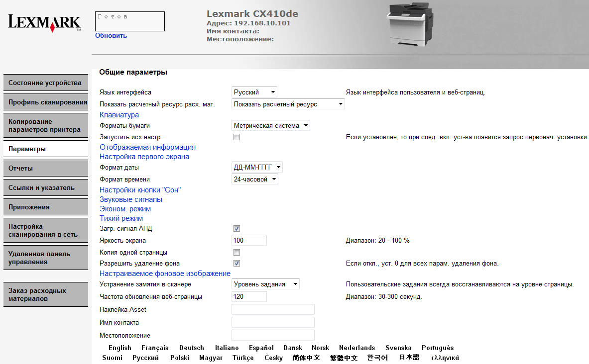Open Настройки кнопки "Сон" link

click(x=140, y=190)
